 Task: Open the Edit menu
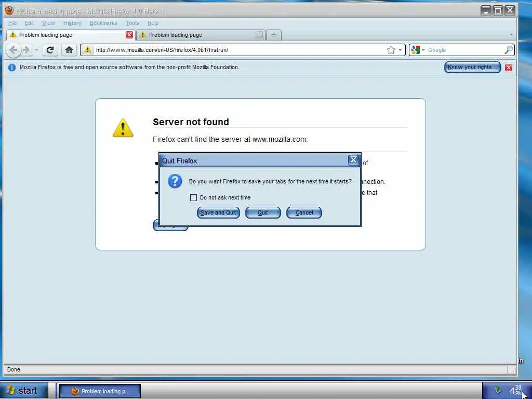click(x=29, y=23)
